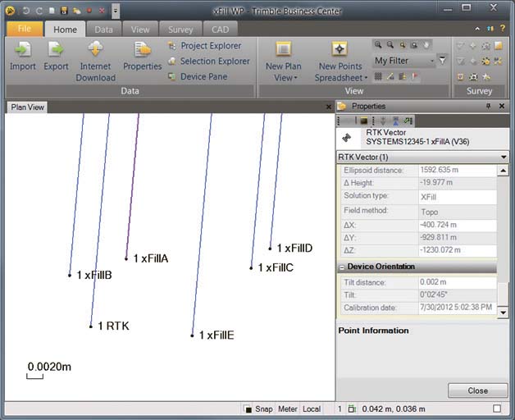Click the red circle quick access icon
Screen dimensions: 515x420
tap(89, 11)
